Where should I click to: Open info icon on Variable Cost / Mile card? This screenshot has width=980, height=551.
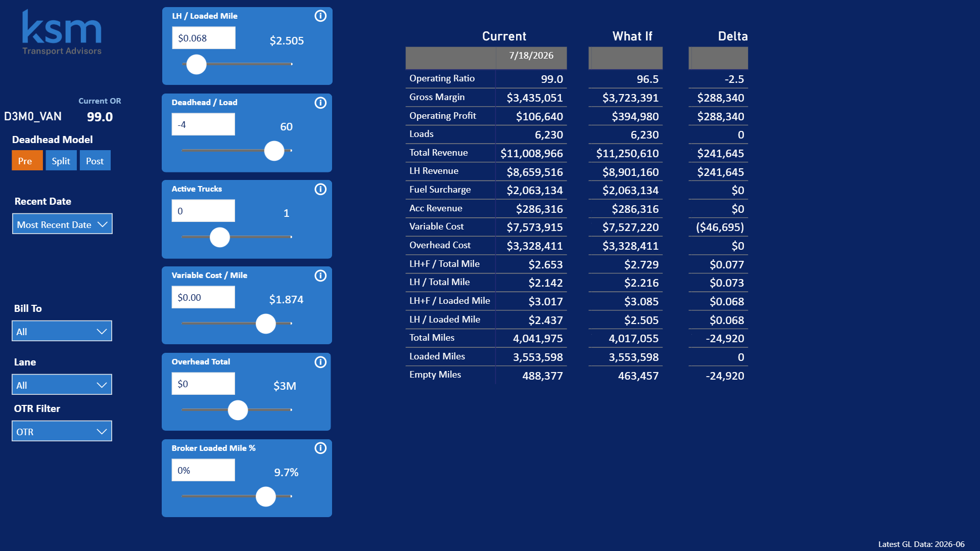pos(320,275)
